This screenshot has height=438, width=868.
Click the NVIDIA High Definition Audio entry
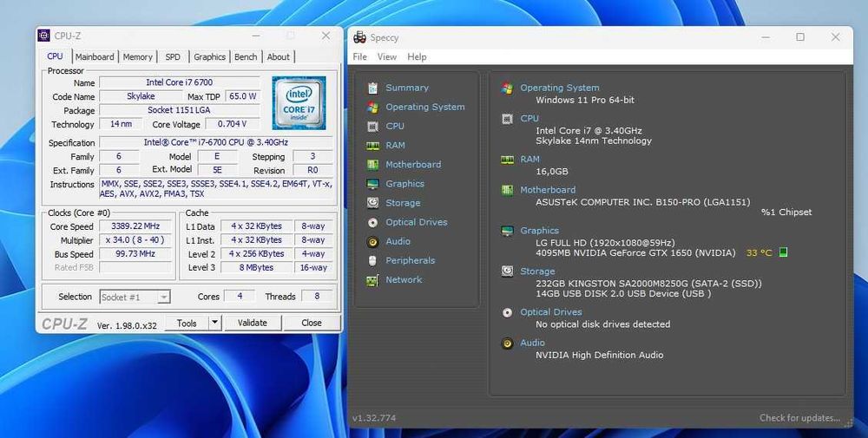pos(600,355)
